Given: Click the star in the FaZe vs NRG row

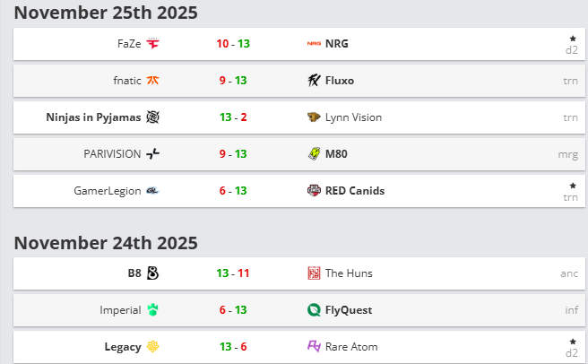Looking at the screenshot, I should tap(573, 39).
